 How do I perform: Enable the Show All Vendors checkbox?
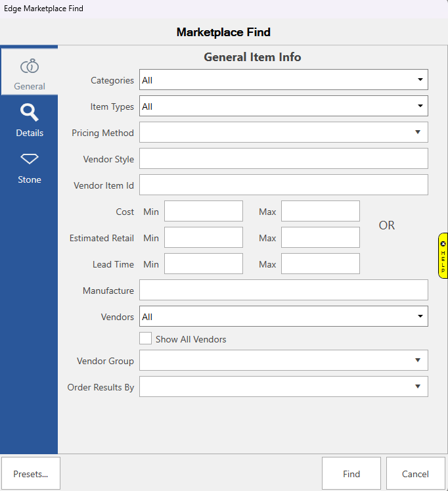[146, 339]
